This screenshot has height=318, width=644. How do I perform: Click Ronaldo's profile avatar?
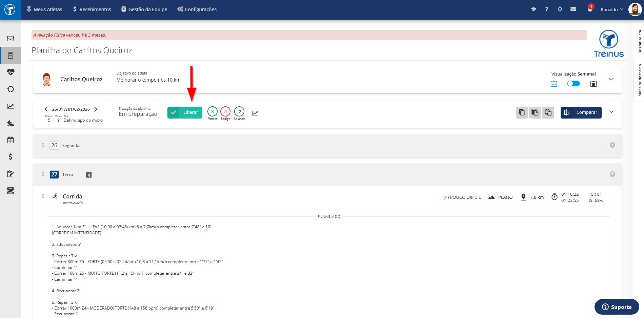tap(635, 9)
